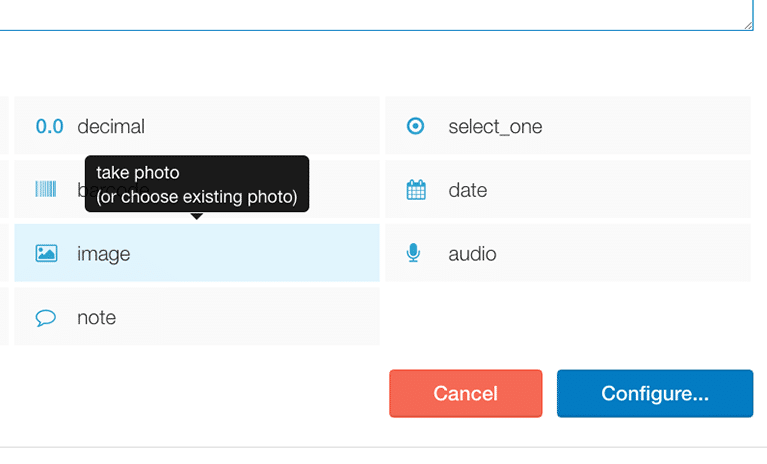Click '(or choose existing photo)' tooltip text

[197, 197]
